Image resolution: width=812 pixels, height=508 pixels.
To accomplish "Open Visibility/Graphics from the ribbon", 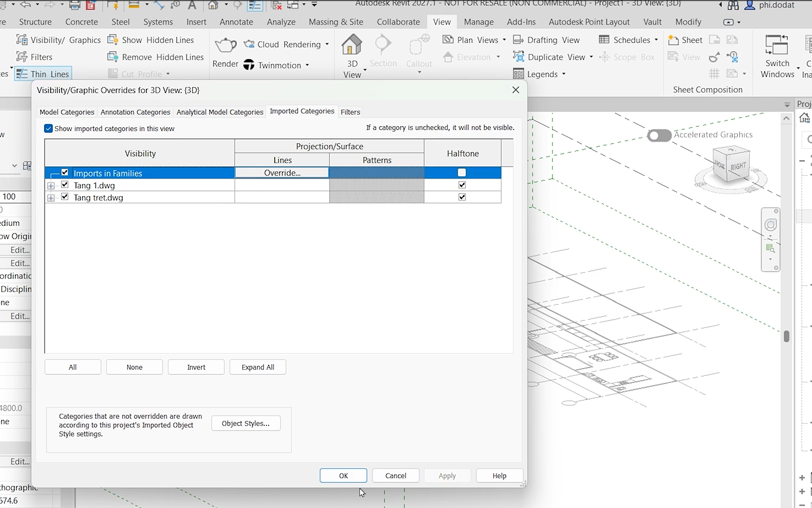I will click(58, 40).
